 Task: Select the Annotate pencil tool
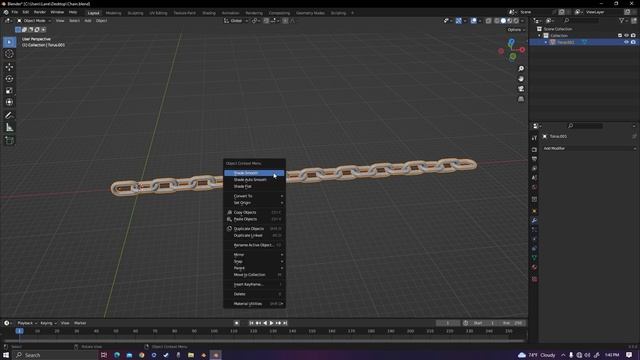9,116
